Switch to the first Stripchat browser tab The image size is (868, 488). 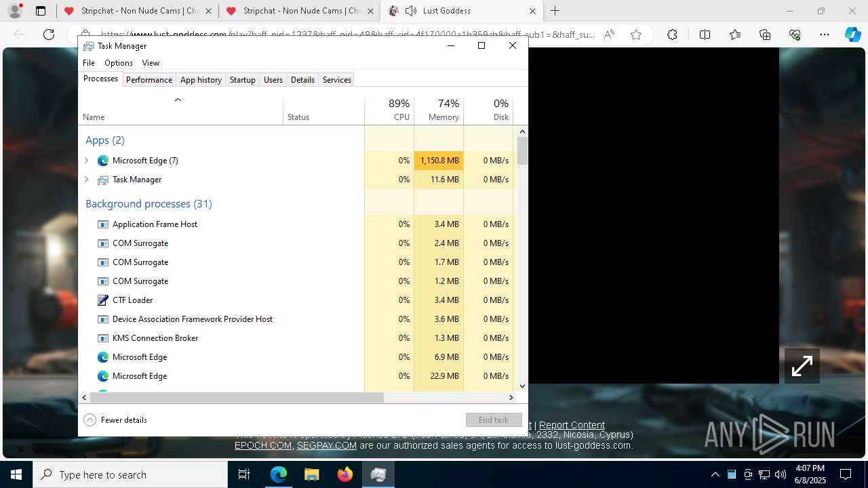[138, 11]
